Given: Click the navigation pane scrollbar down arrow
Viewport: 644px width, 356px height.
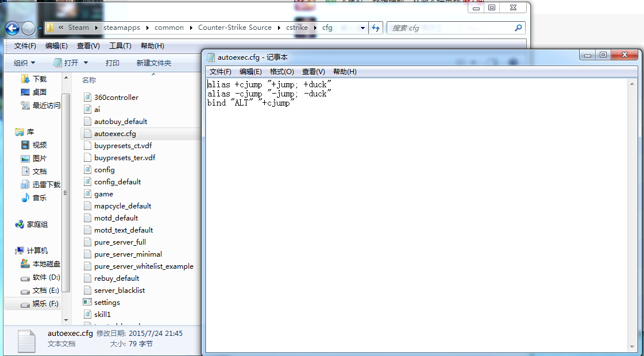Looking at the screenshot, I should 66,320.
